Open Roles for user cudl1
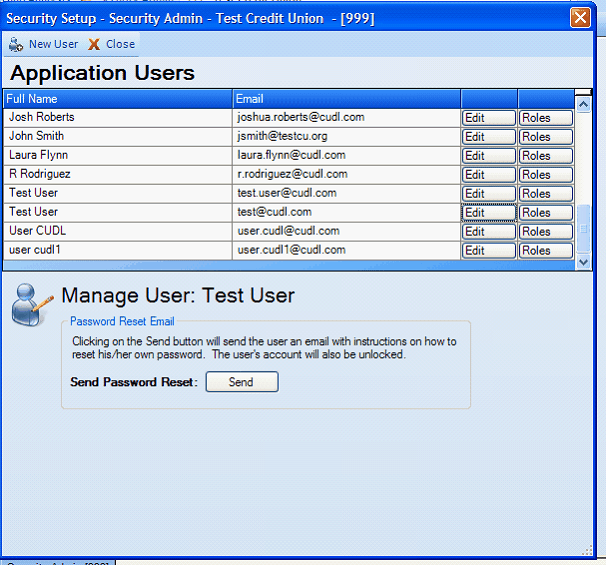Image resolution: width=607 pixels, height=566 pixels. (x=546, y=250)
